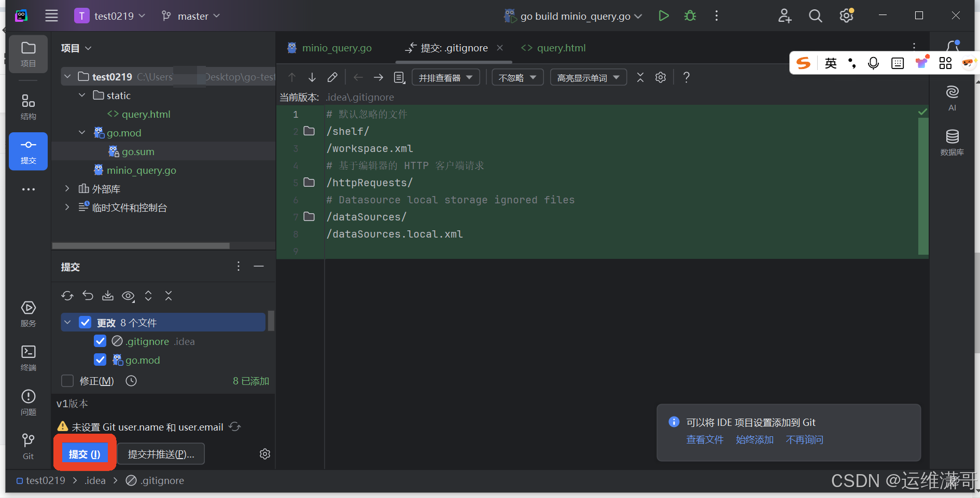Open the 并排查看器 viewer dropdown
The width and height of the screenshot is (980, 498).
pos(445,77)
